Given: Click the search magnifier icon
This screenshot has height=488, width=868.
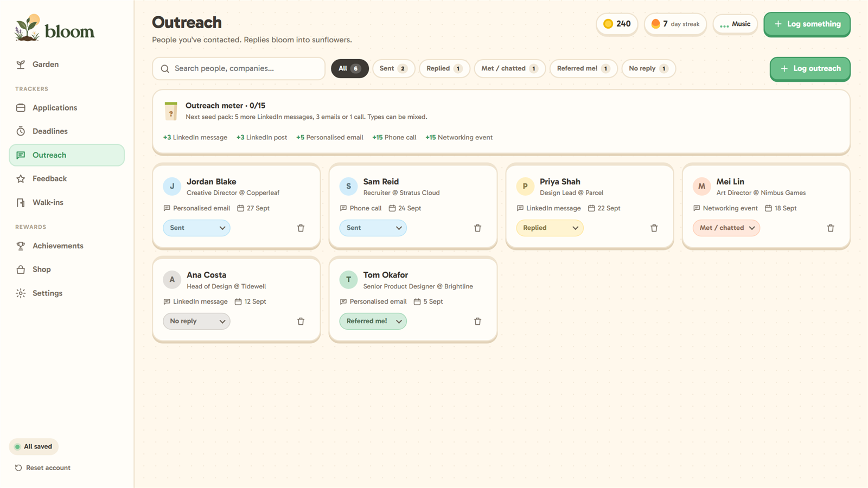Looking at the screenshot, I should pyautogui.click(x=165, y=69).
